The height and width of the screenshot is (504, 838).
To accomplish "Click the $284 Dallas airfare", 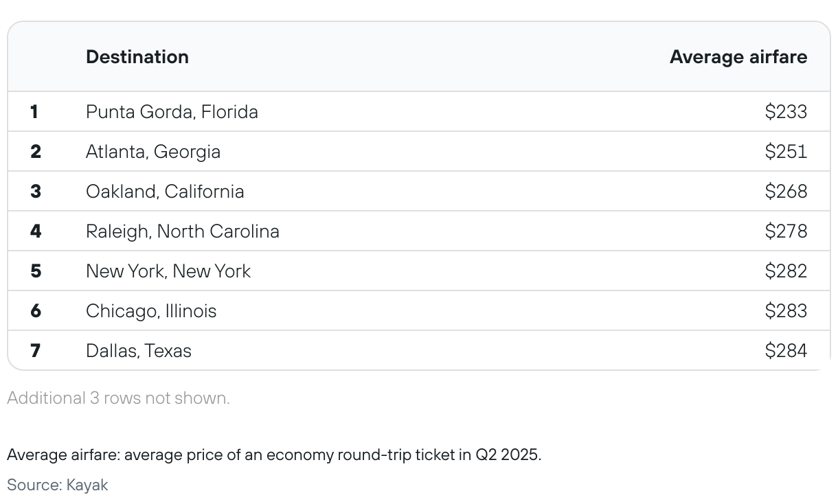I will [x=786, y=351].
